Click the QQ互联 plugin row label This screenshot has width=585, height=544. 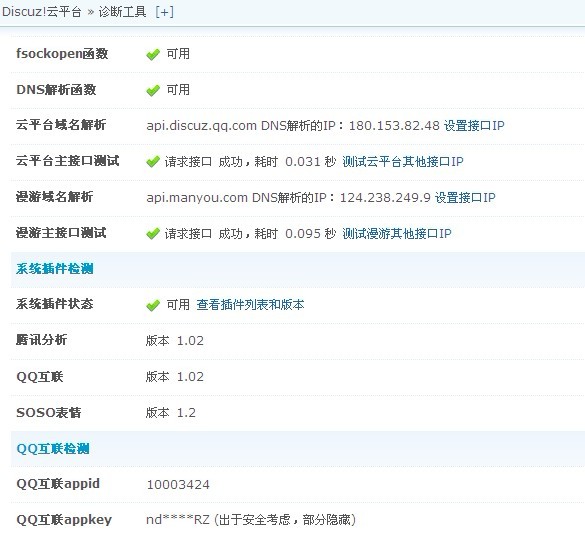[40, 376]
